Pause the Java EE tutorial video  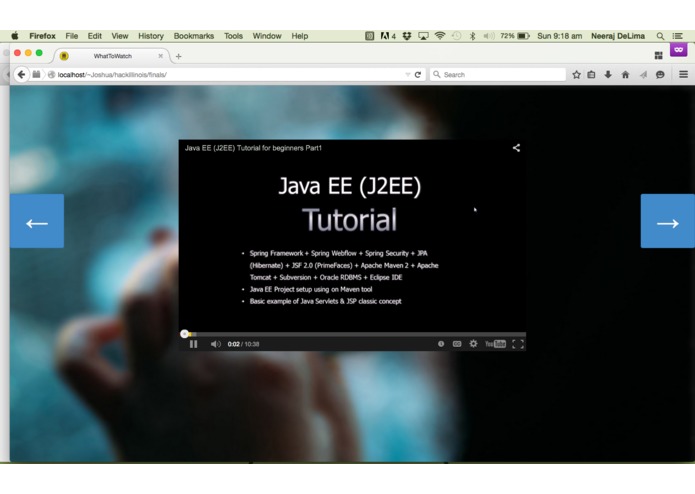(193, 344)
